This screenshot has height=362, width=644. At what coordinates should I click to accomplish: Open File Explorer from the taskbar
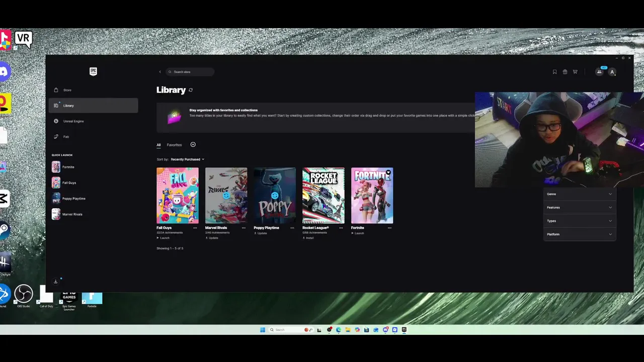348,330
